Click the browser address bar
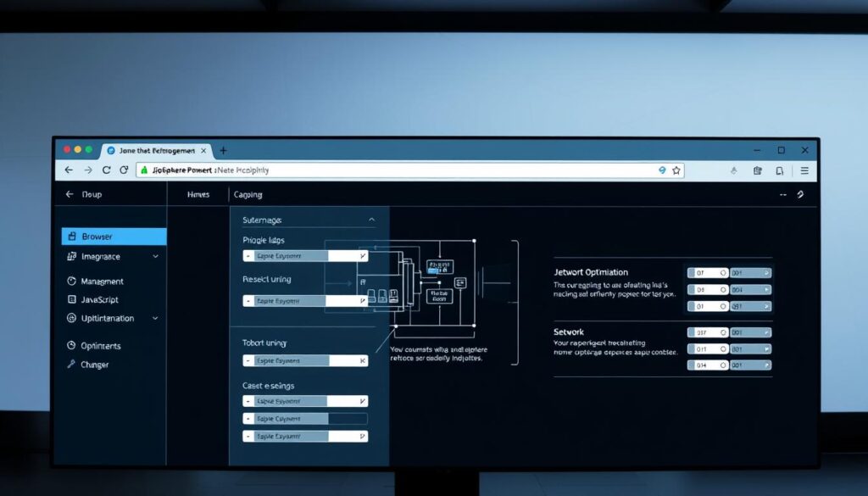 (x=398, y=170)
